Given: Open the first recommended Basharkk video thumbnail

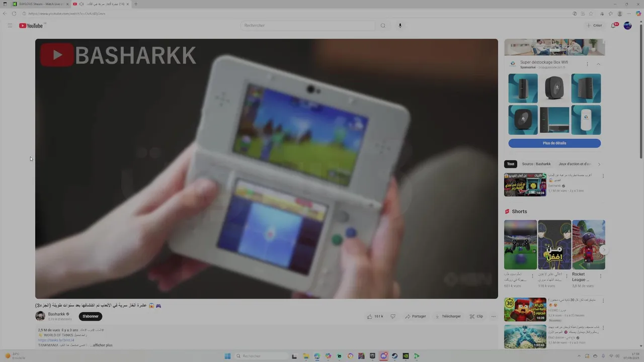Looking at the screenshot, I should (525, 185).
